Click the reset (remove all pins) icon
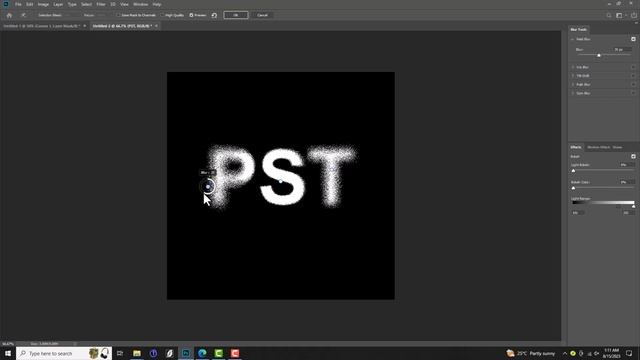This screenshot has height=360, width=640. tap(214, 15)
